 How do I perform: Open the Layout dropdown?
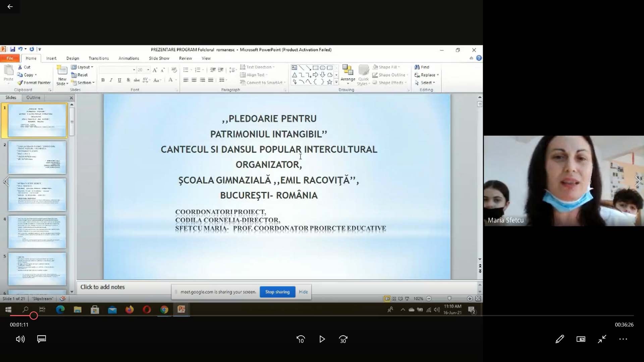[x=82, y=67]
